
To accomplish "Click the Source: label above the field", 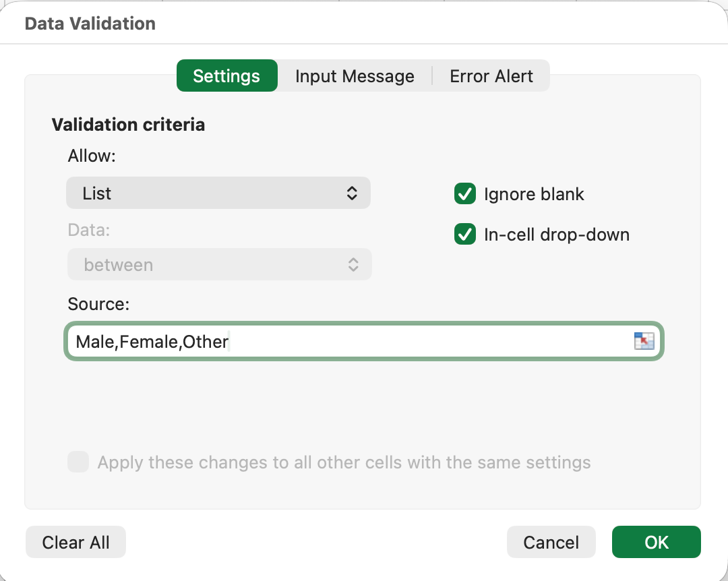I will 98,304.
